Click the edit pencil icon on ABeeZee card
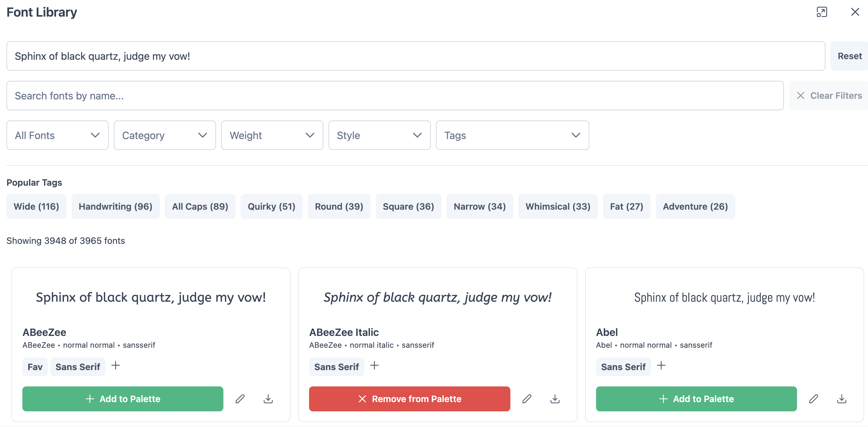 tap(240, 399)
